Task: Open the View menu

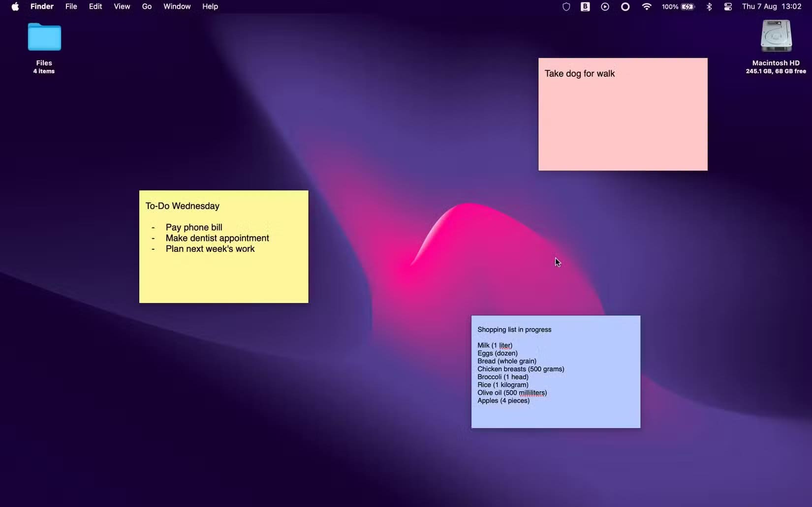Action: 122,6
